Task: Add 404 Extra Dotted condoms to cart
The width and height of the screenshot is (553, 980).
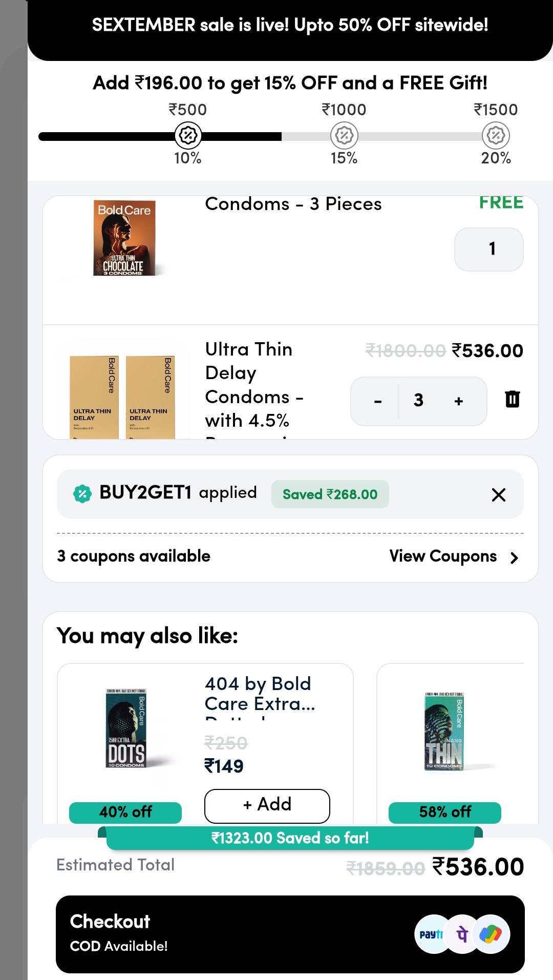Action: coord(267,805)
